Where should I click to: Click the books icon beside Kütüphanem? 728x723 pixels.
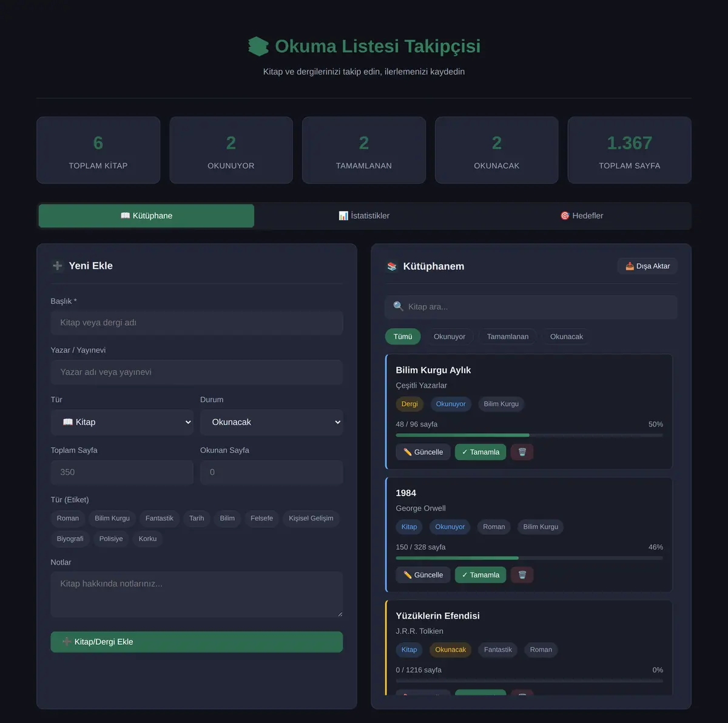[x=392, y=266]
